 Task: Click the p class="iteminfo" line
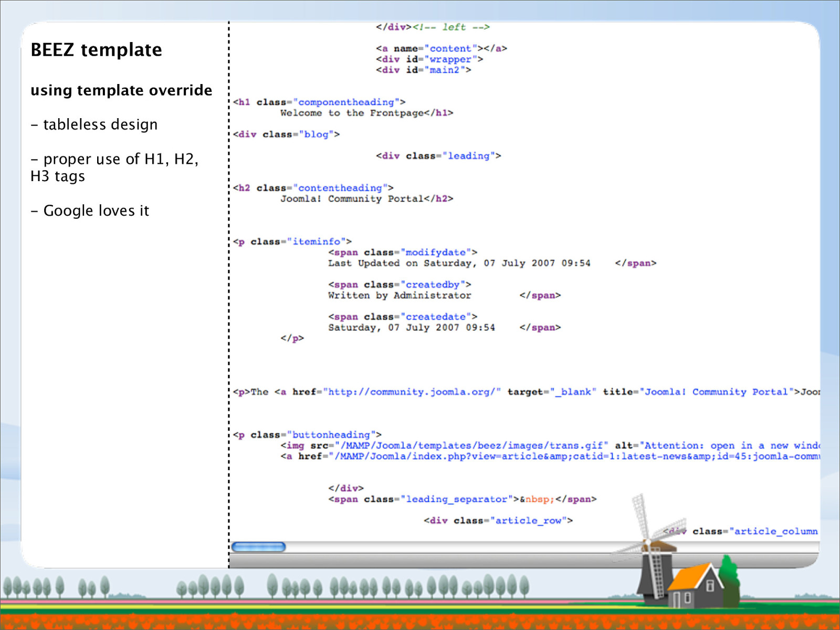(292, 242)
